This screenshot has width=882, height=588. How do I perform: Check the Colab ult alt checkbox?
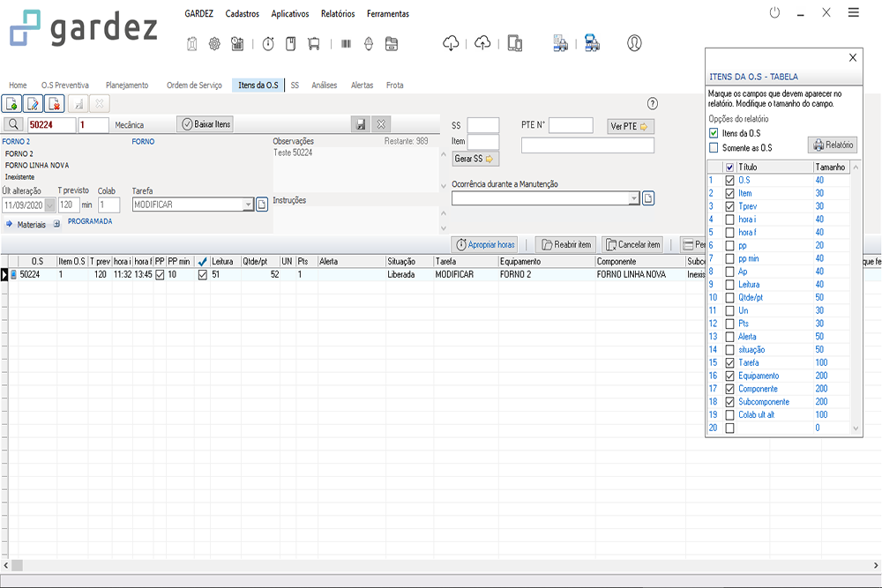coord(729,415)
